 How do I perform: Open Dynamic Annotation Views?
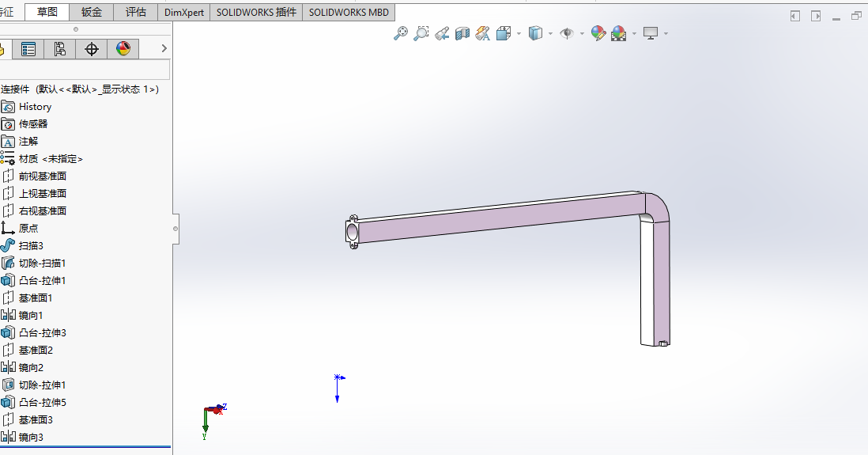pyautogui.click(x=483, y=33)
